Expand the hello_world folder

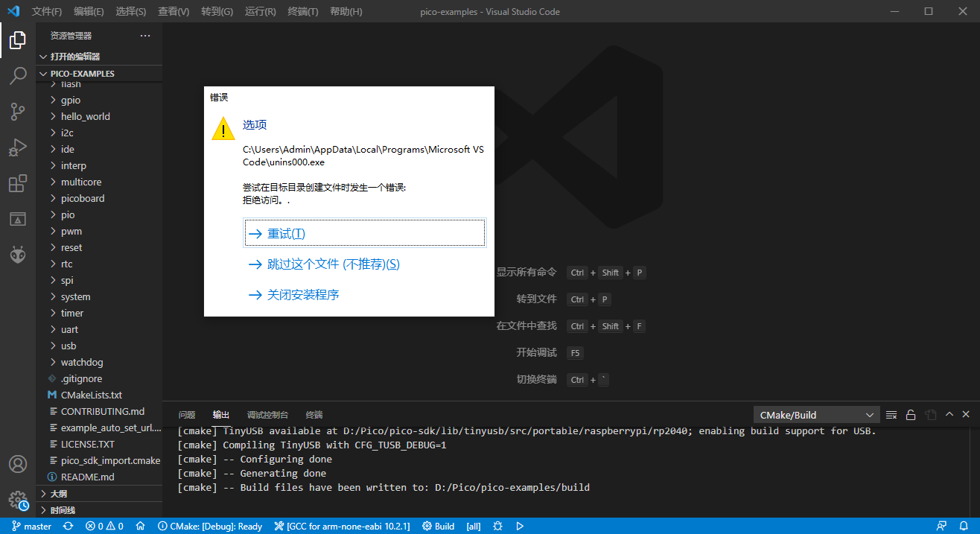(x=99, y=116)
